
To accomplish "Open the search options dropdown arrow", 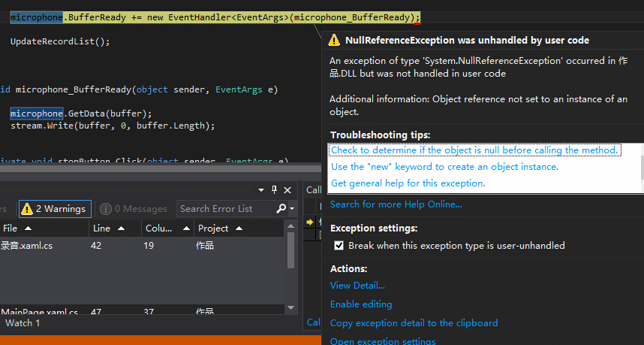I will [x=292, y=209].
